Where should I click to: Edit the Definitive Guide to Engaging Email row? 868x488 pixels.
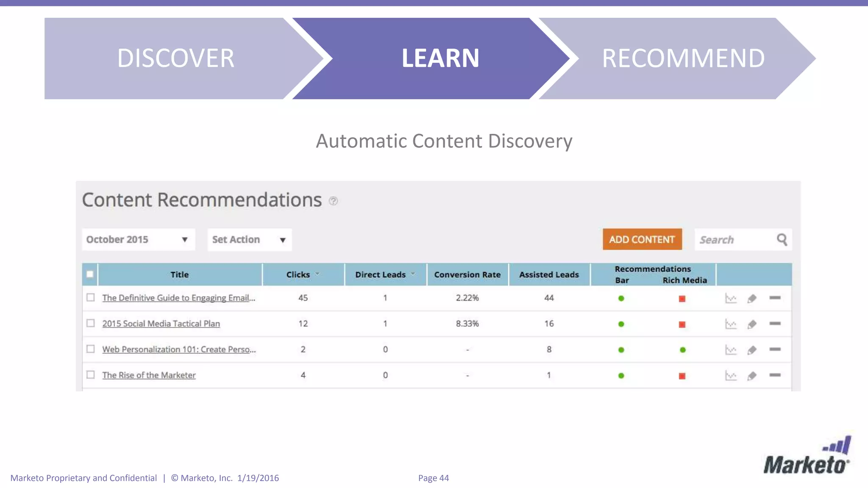[752, 298]
